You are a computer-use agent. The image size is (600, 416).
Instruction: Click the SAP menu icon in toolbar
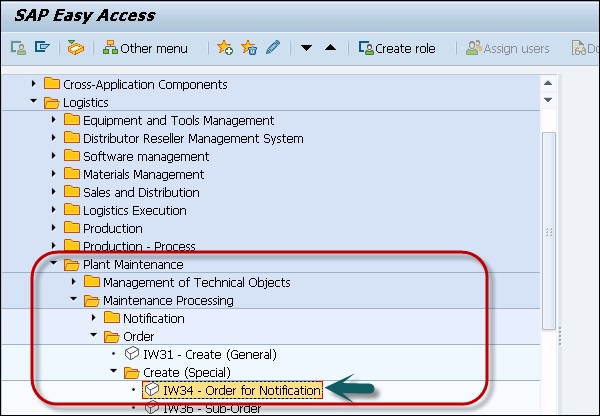pos(42,48)
